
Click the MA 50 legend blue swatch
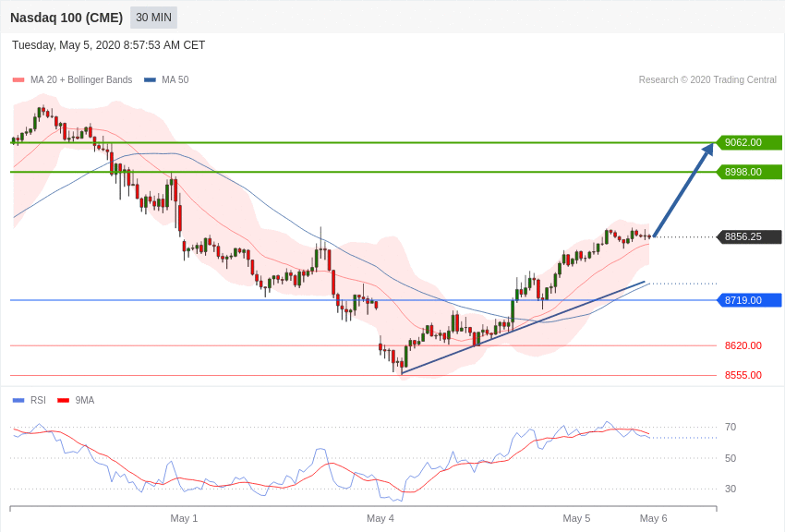pyautogui.click(x=150, y=80)
